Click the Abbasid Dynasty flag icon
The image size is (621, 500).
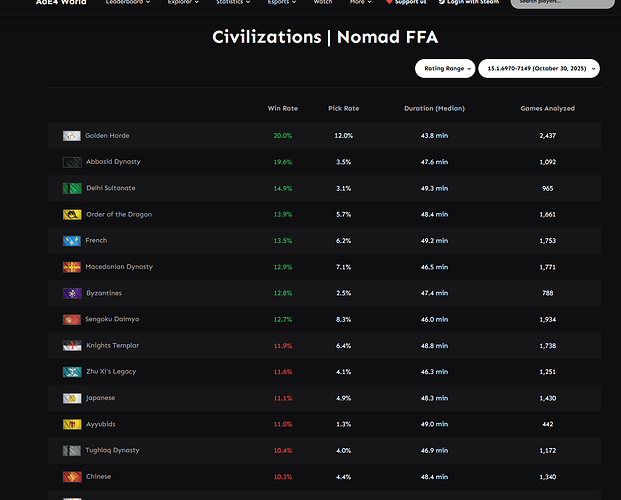[x=71, y=162]
